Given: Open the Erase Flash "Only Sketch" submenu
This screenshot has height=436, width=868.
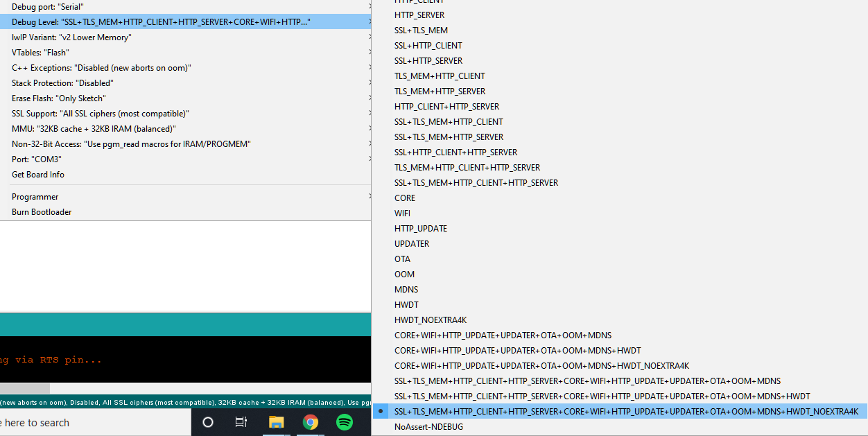Looking at the screenshot, I should point(186,98).
